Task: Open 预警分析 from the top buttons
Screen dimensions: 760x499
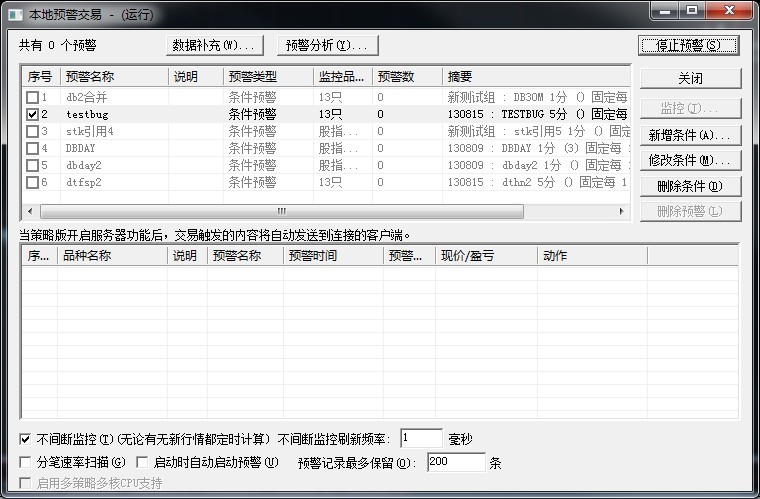Action: 327,45
